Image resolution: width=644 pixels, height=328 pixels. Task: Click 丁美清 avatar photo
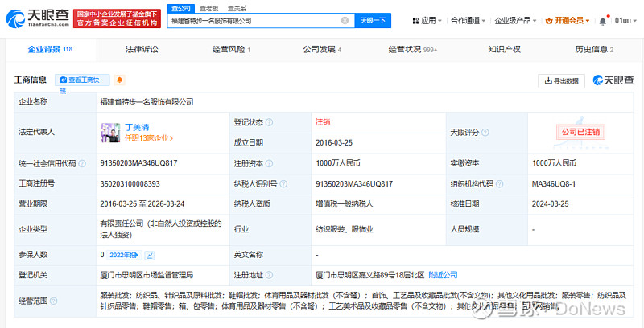(x=110, y=133)
